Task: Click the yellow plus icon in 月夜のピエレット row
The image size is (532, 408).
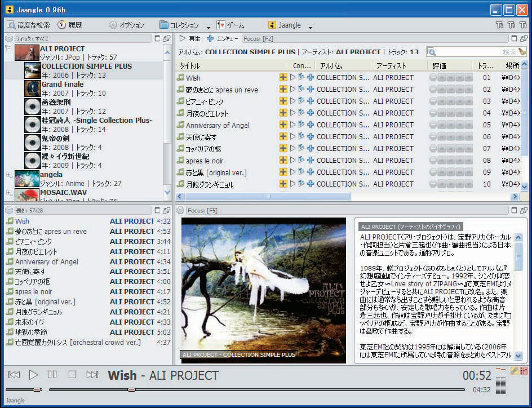Action: pyautogui.click(x=283, y=113)
